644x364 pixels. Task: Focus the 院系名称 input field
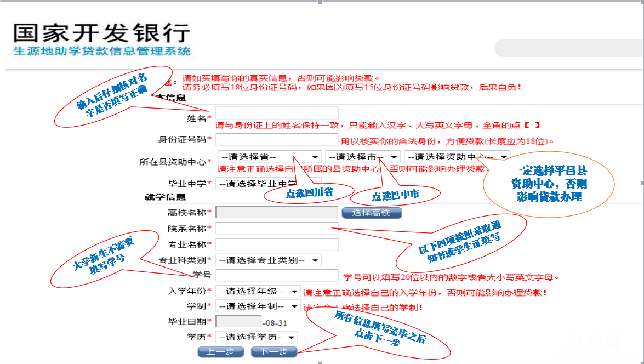tap(277, 229)
